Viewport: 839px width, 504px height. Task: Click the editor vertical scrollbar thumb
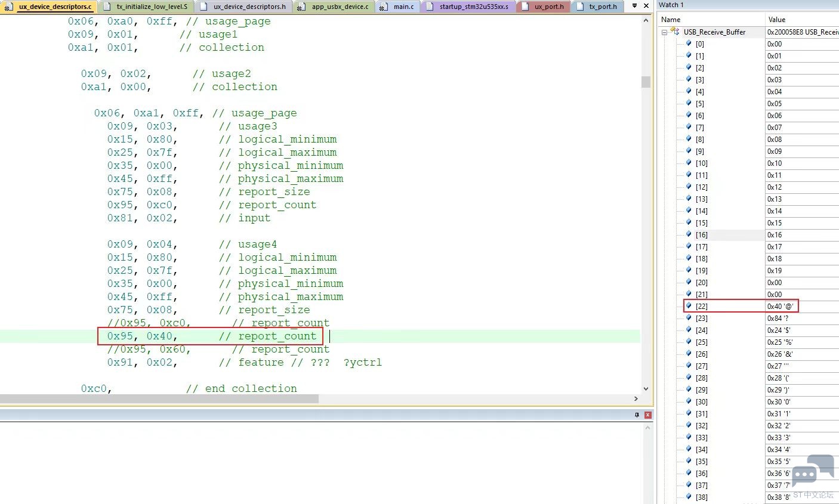point(646,82)
